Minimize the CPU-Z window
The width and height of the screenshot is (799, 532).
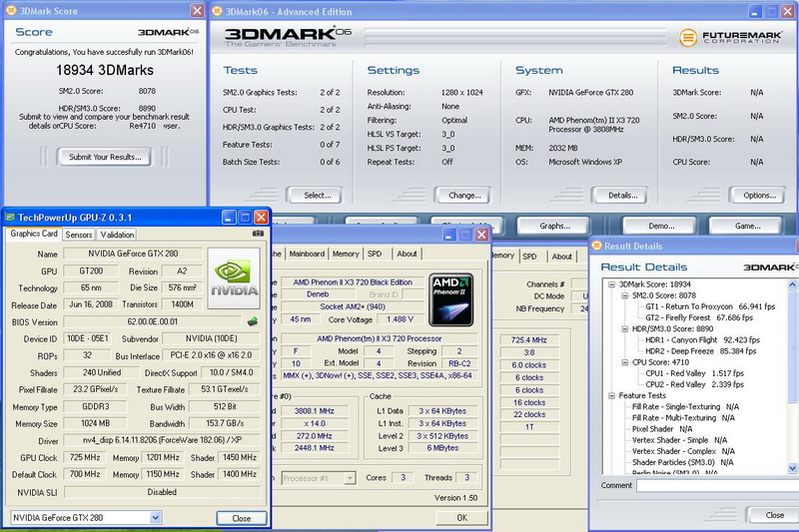click(x=449, y=235)
